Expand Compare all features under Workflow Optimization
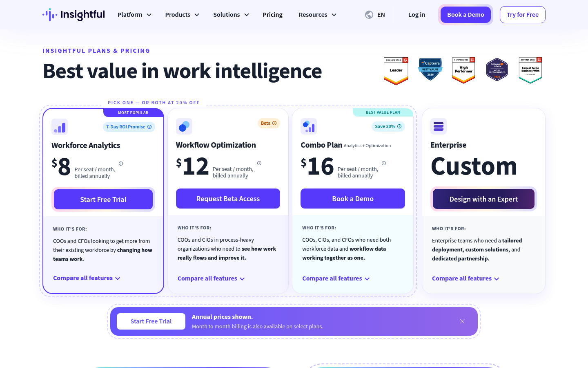This screenshot has width=588, height=368. [x=211, y=278]
